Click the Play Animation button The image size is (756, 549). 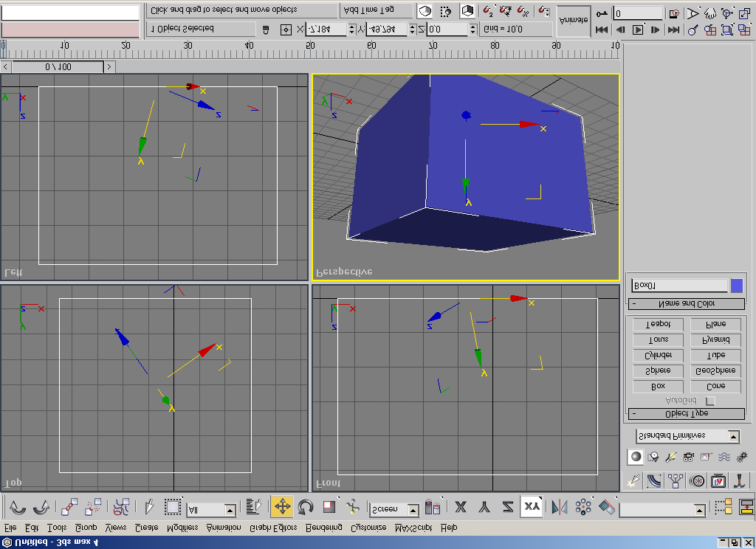click(637, 30)
